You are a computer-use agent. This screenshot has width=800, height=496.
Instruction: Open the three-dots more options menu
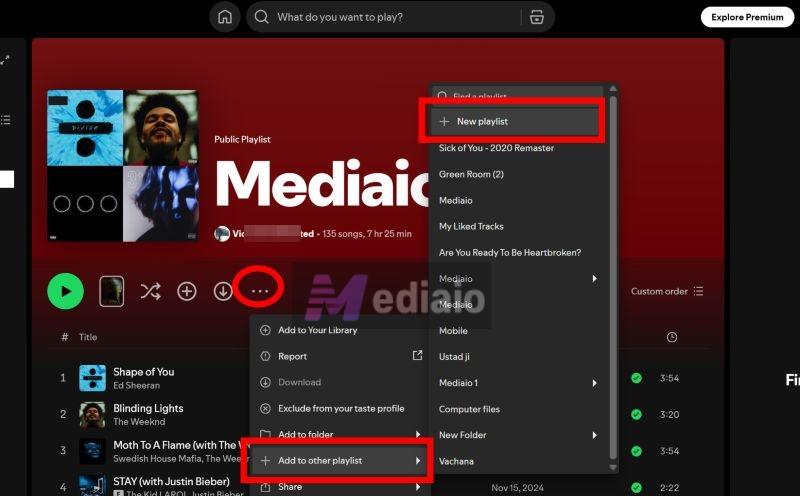tap(259, 291)
